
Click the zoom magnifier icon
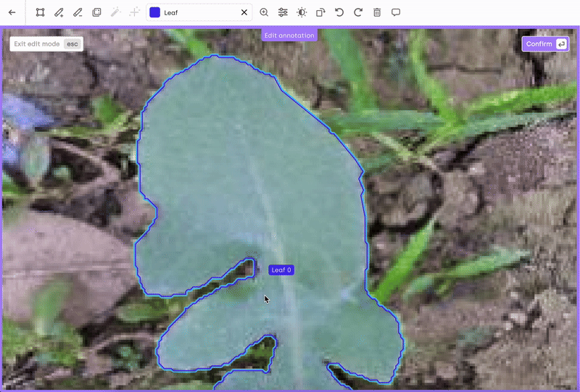(264, 12)
